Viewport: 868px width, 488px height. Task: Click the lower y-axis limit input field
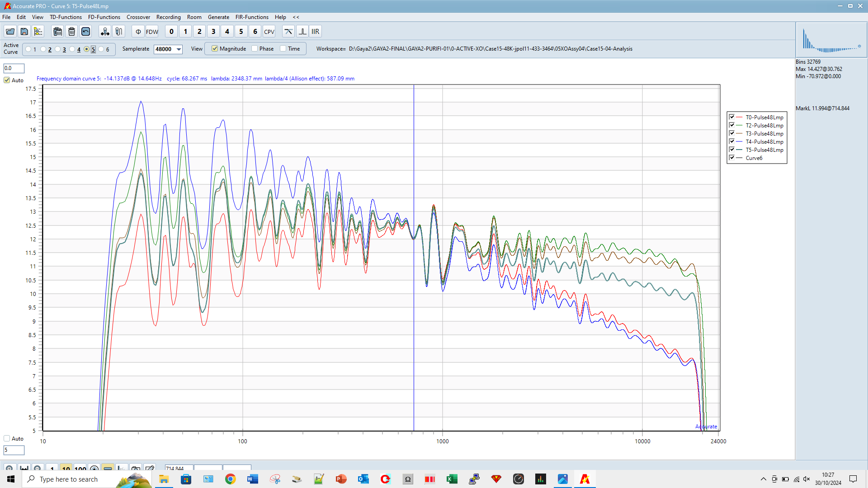click(x=14, y=450)
